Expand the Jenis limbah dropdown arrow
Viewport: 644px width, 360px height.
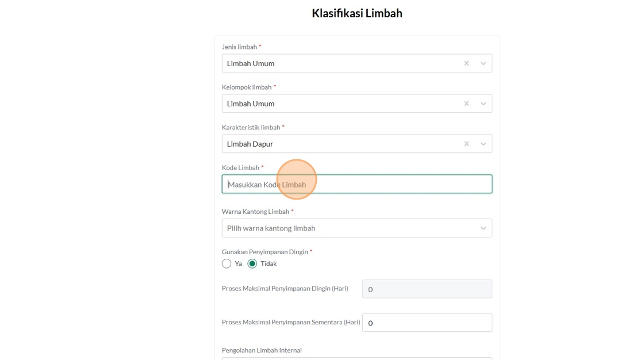[484, 63]
